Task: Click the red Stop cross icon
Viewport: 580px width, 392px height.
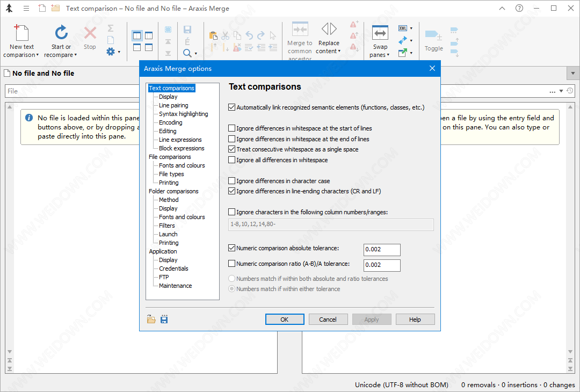Action: click(x=90, y=33)
